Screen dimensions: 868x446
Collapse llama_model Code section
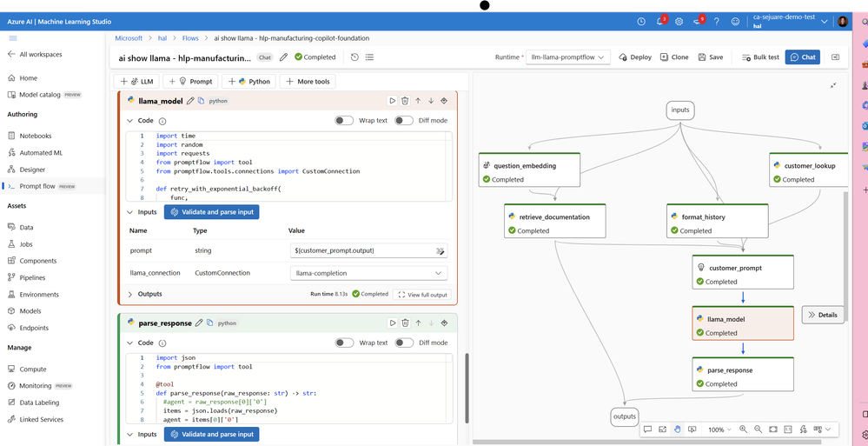click(x=130, y=121)
